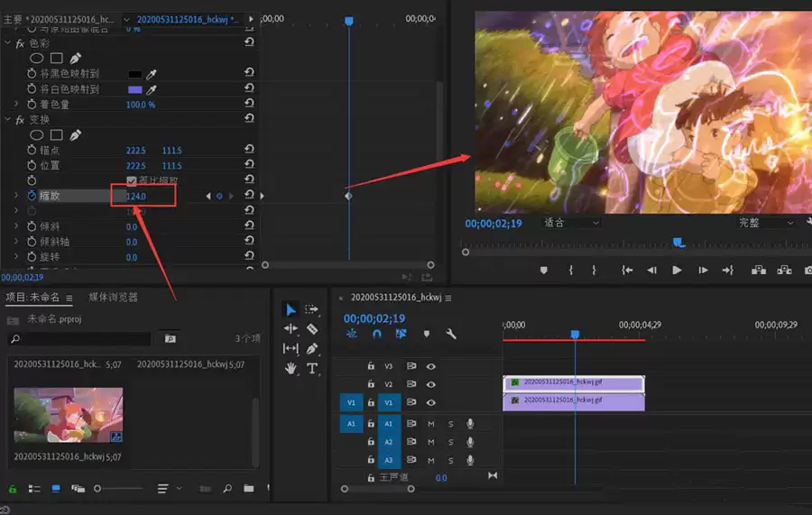
Task: Use eyedropper for 将白色映射到
Action: (152, 89)
